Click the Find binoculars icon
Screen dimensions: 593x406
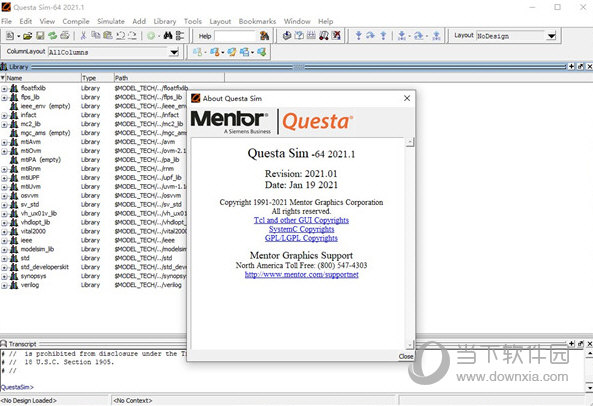[168, 36]
